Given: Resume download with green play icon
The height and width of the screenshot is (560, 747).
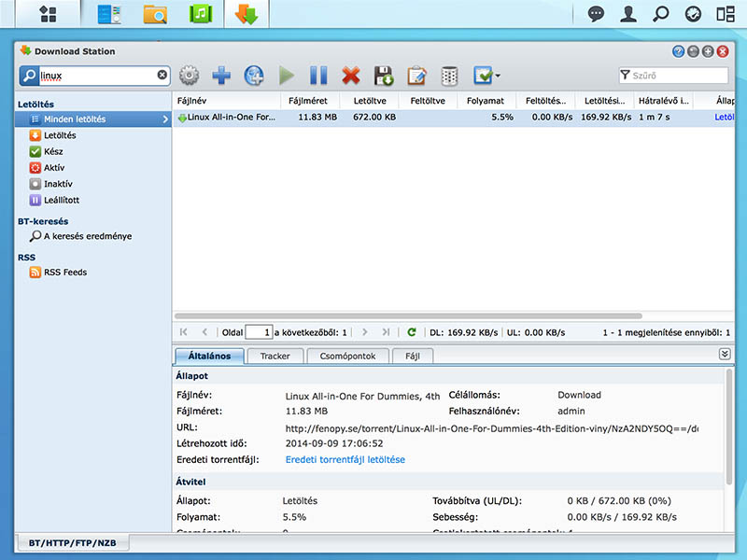Looking at the screenshot, I should pyautogui.click(x=287, y=76).
